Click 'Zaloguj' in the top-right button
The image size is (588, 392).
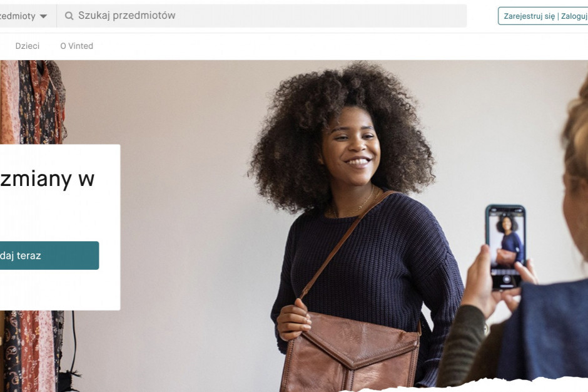point(574,16)
